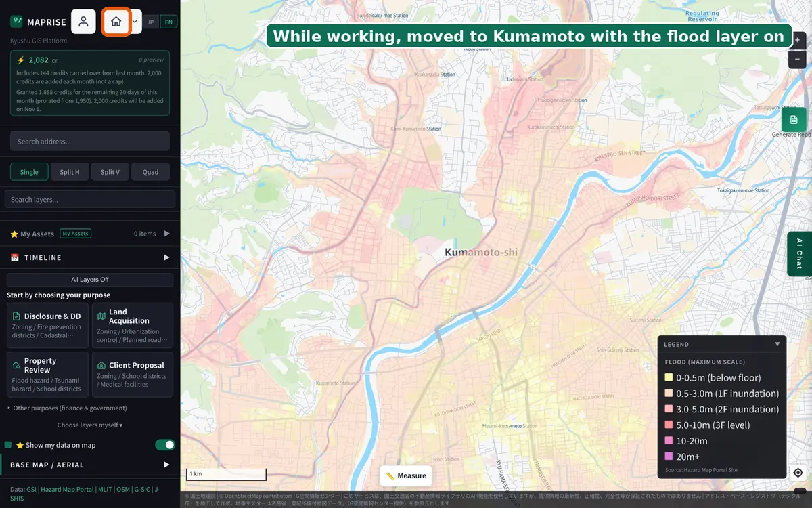Collapse the Legend panel arrow

777,344
